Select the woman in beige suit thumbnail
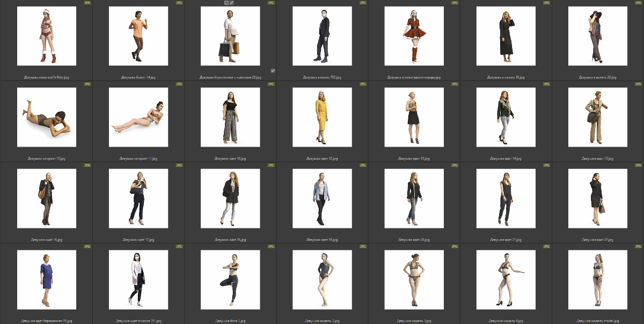This screenshot has width=644, height=324. (x=597, y=117)
